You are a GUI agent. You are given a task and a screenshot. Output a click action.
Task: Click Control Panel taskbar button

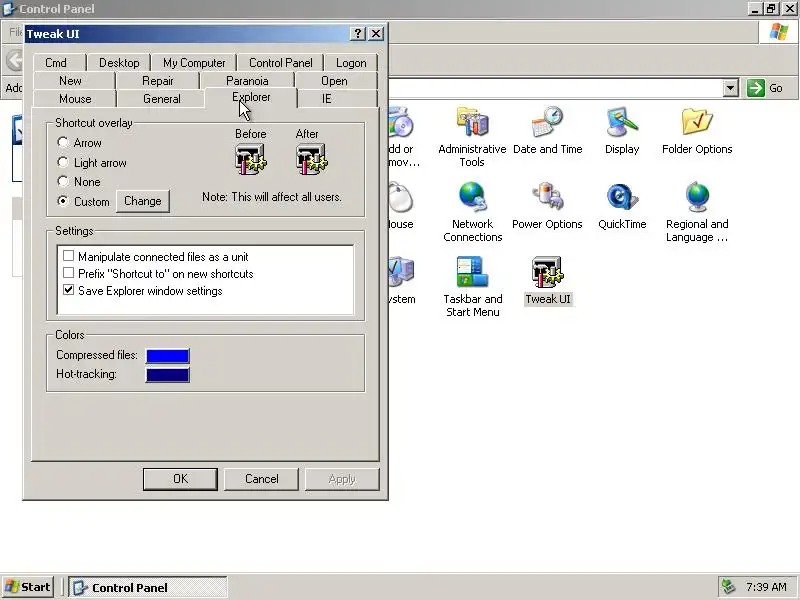[148, 587]
